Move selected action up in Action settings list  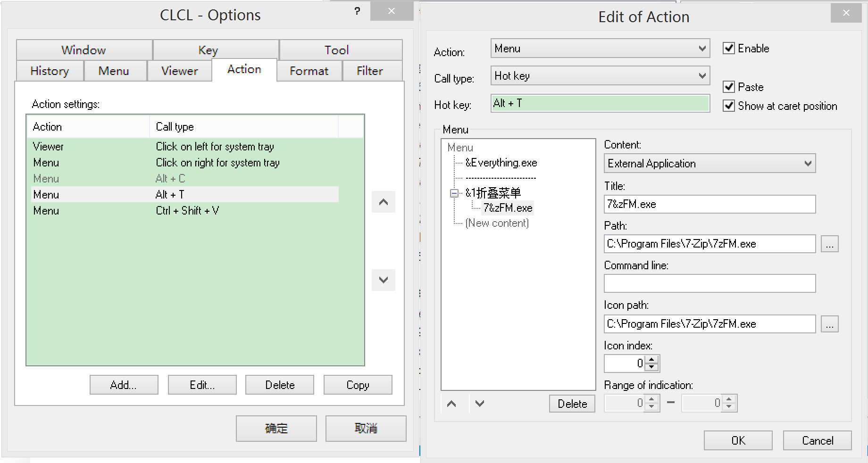pyautogui.click(x=383, y=202)
